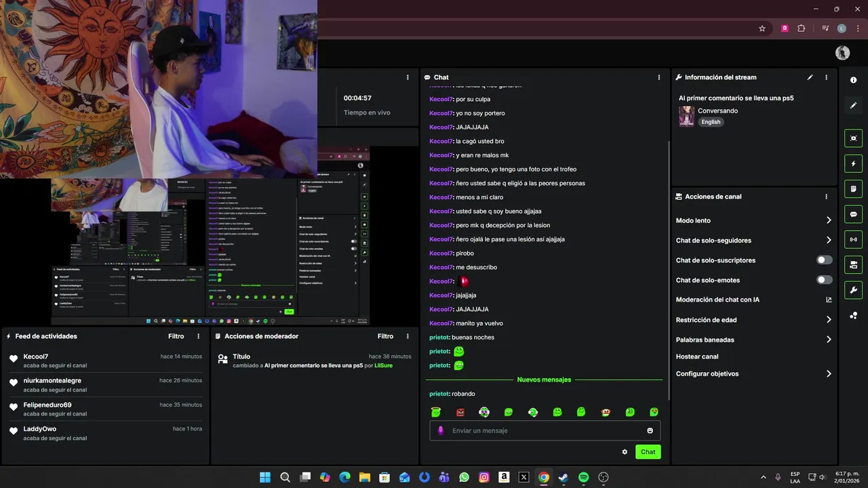Open Chrome profile L avatar
868x488 pixels.
pos(842,28)
